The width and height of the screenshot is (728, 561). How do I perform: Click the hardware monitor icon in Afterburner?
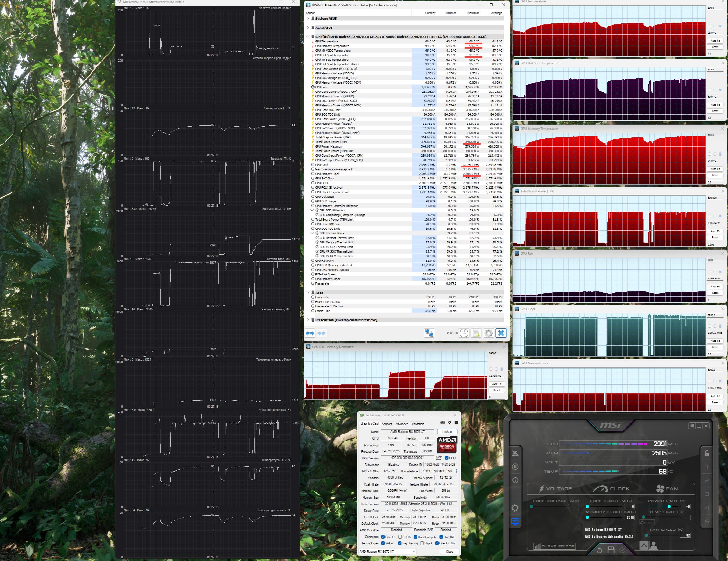tap(515, 522)
